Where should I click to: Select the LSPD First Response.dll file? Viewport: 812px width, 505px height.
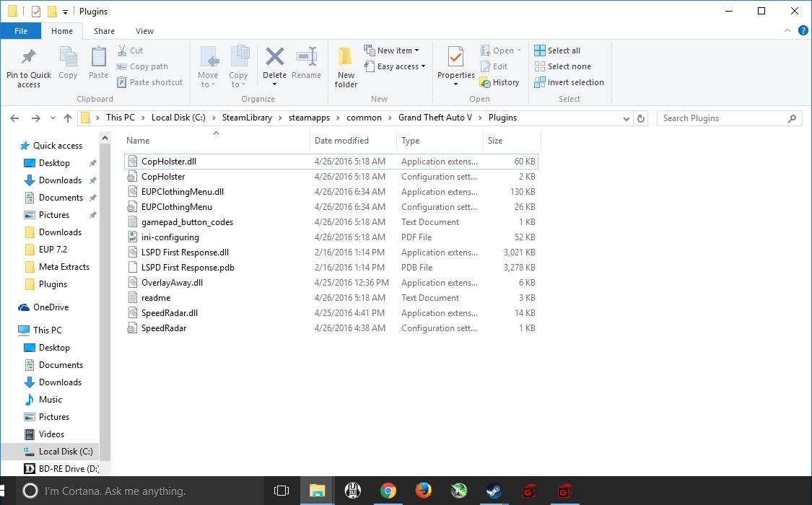[x=185, y=252]
